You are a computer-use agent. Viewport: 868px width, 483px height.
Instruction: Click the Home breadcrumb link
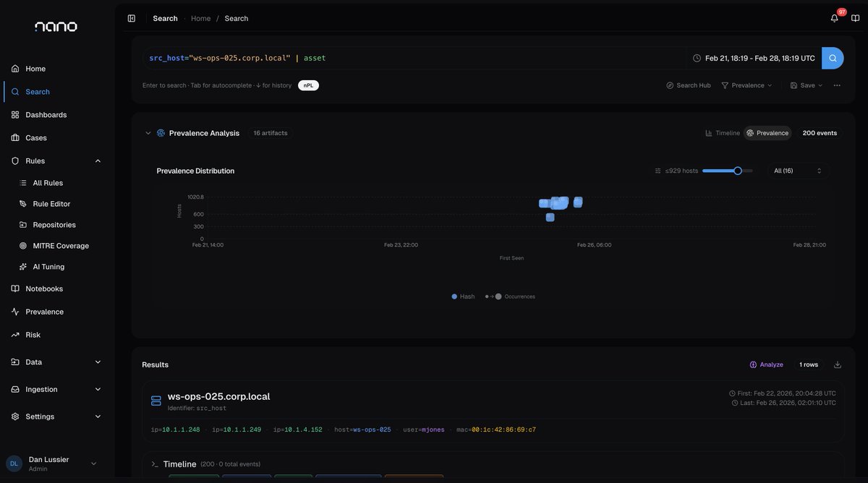click(x=200, y=18)
